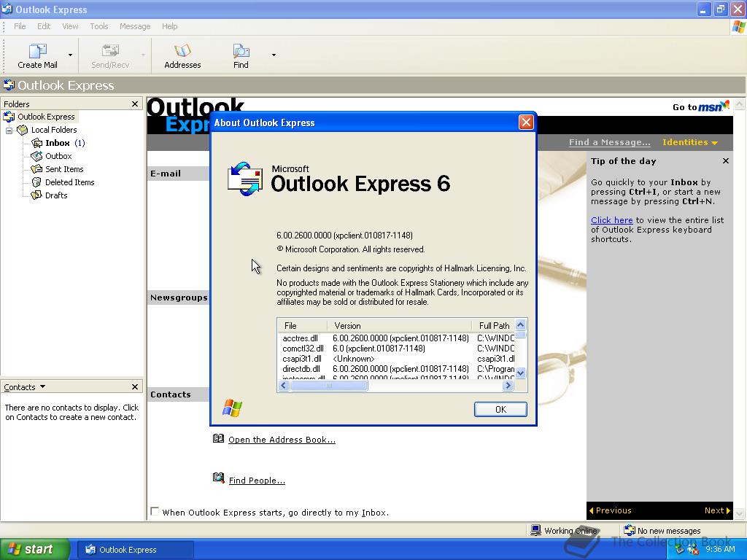The image size is (747, 560).
Task: Click the Windows flag logo in About dialog
Action: point(233,408)
